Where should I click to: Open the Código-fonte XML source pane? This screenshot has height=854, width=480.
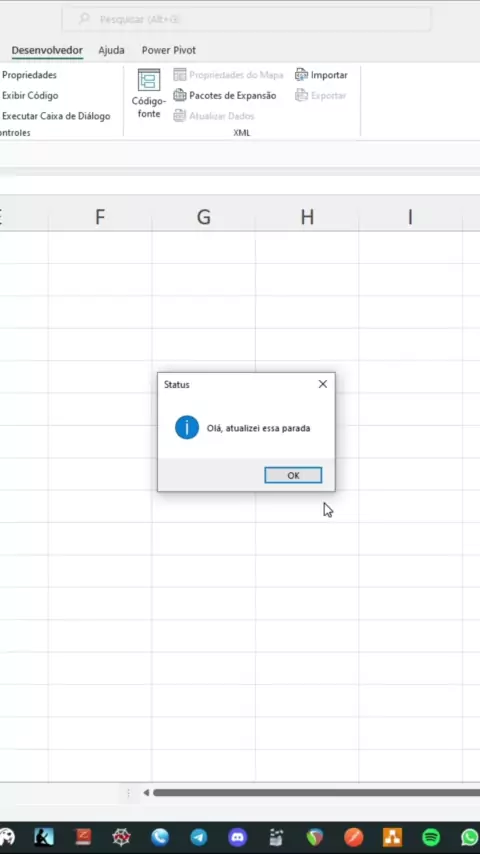(149, 94)
